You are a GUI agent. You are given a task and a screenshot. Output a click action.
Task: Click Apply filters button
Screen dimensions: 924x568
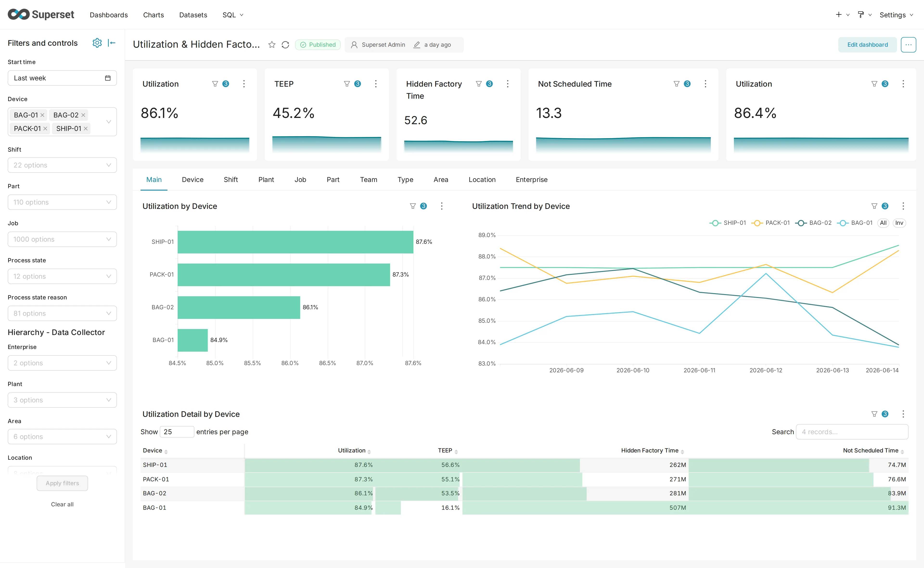pos(62,483)
